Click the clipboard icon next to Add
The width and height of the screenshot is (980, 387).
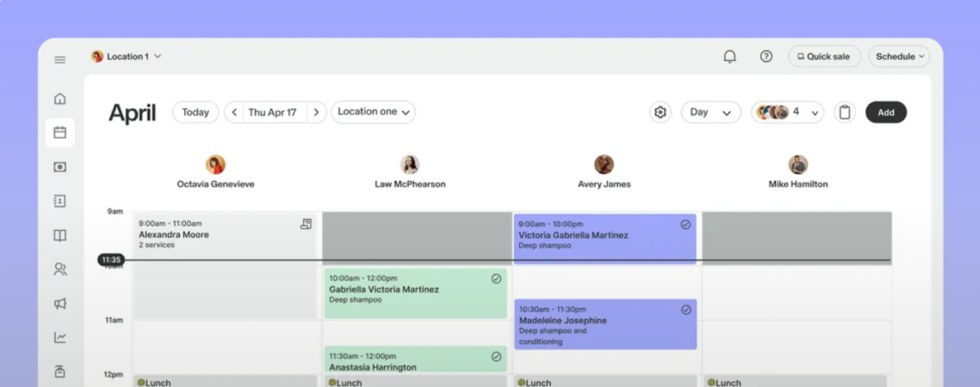[x=845, y=113]
